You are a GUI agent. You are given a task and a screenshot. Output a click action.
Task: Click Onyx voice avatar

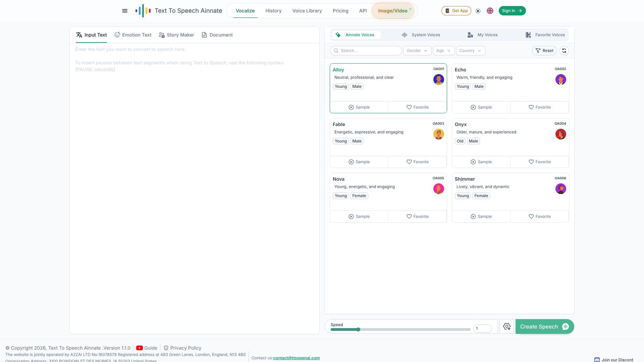point(560,134)
